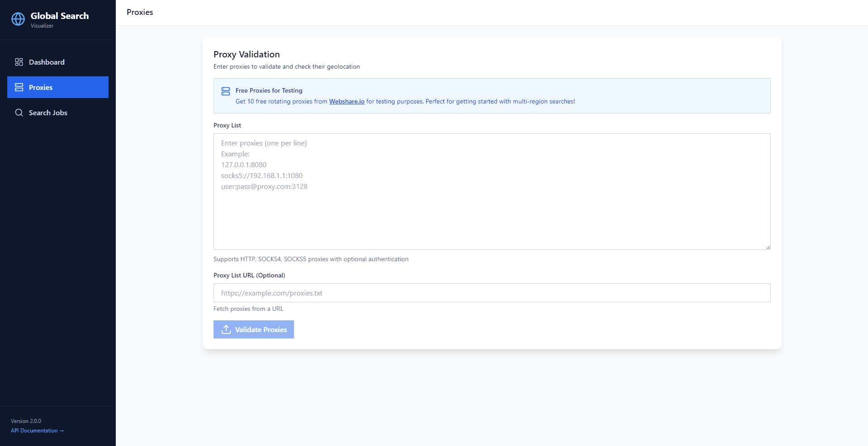The height and width of the screenshot is (446, 868).
Task: Navigate to Search Jobs in sidebar
Action: 47,113
